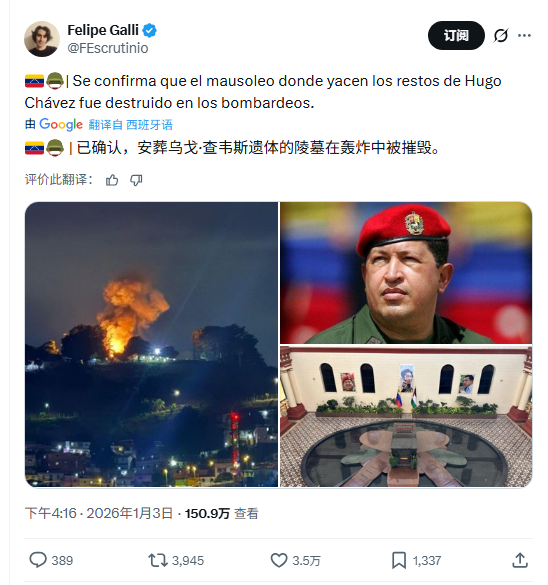
Task: Open the red beret portrait photo
Action: (x=406, y=273)
